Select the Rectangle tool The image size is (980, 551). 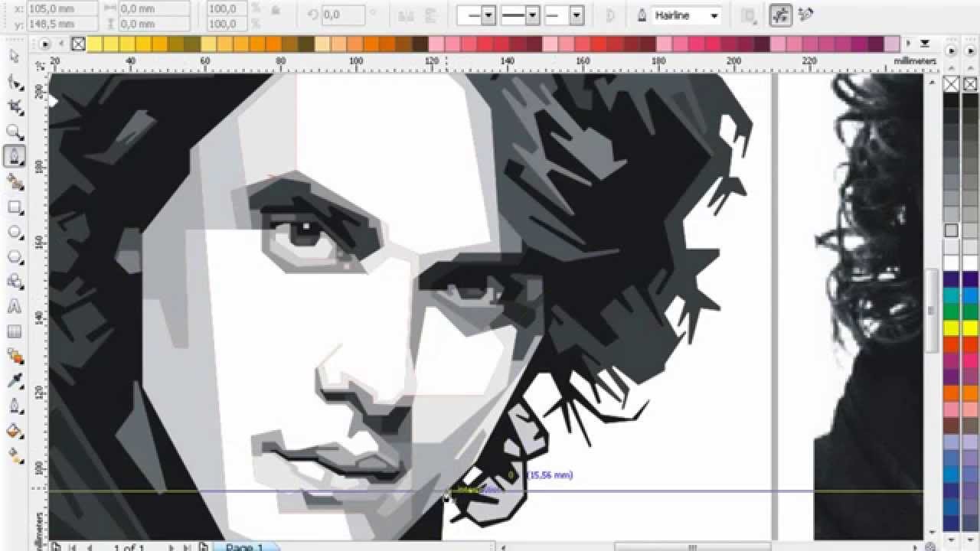click(x=14, y=207)
